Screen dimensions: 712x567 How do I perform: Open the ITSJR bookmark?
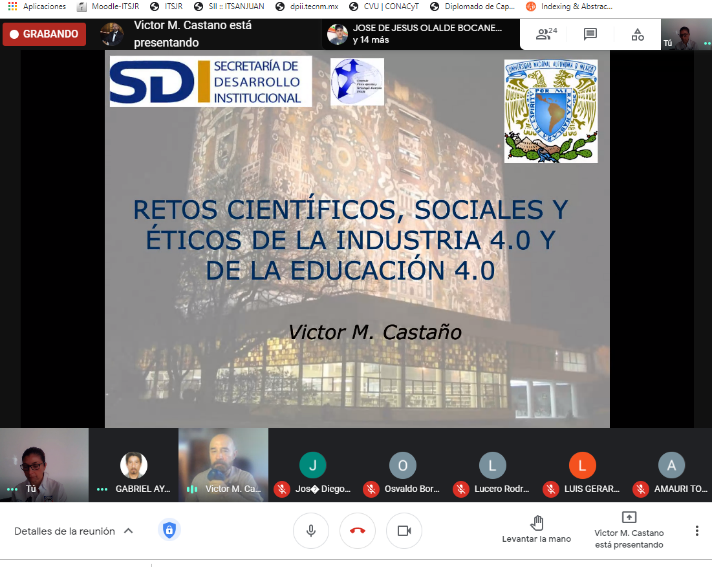(167, 6)
